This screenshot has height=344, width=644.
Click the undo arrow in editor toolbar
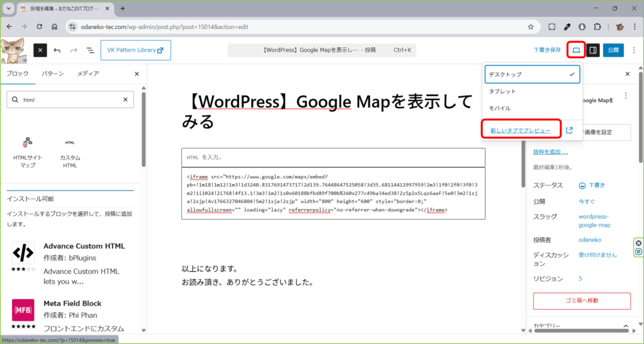(57, 50)
